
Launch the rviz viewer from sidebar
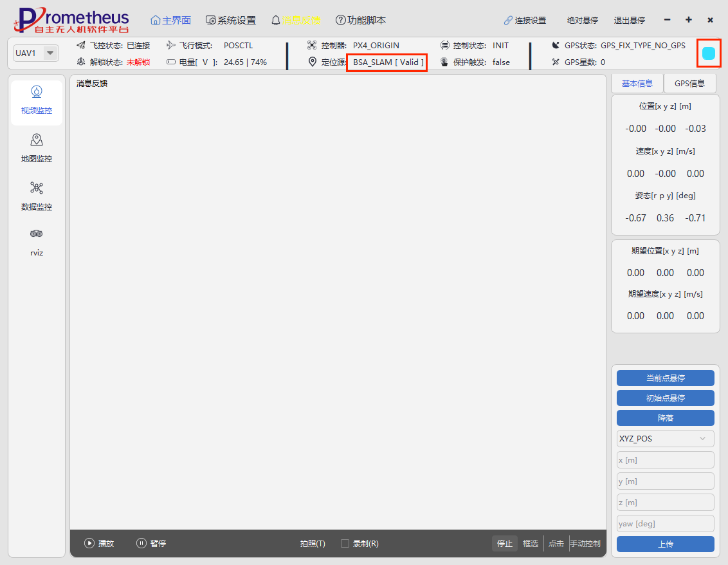pyautogui.click(x=37, y=242)
